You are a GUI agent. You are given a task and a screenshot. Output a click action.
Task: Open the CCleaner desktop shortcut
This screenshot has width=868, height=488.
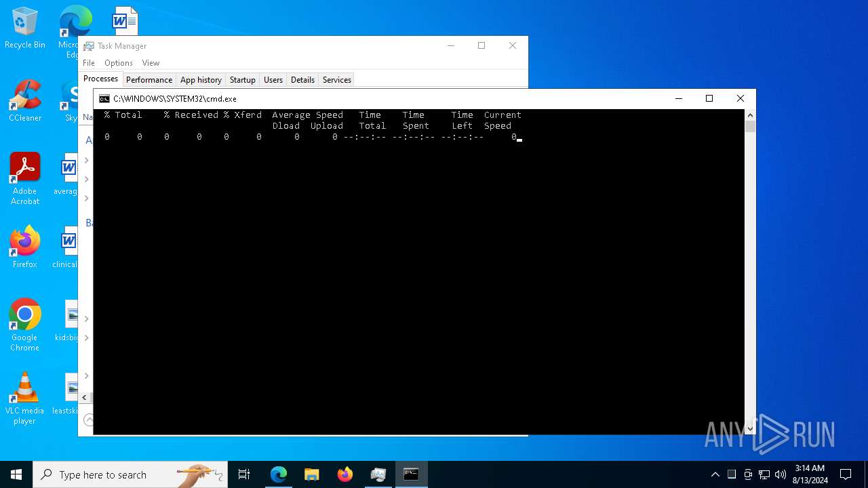25,102
